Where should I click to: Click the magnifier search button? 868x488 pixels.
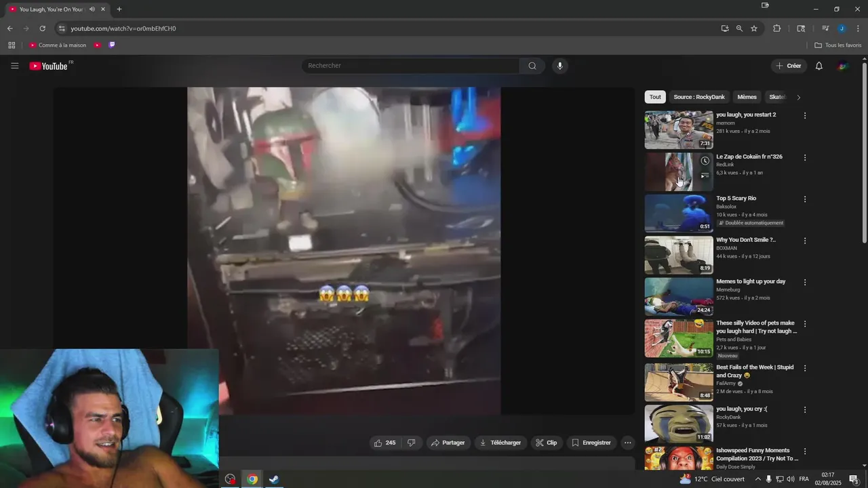532,66
